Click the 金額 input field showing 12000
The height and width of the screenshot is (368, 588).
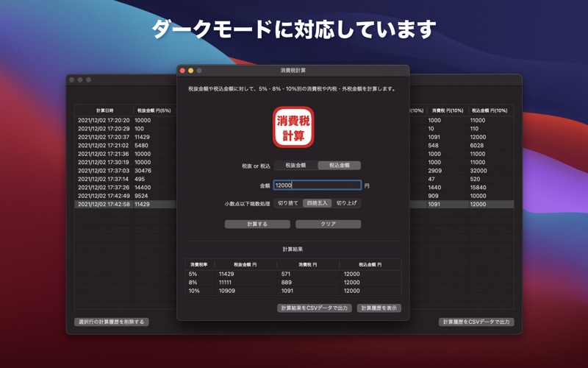pyautogui.click(x=317, y=185)
